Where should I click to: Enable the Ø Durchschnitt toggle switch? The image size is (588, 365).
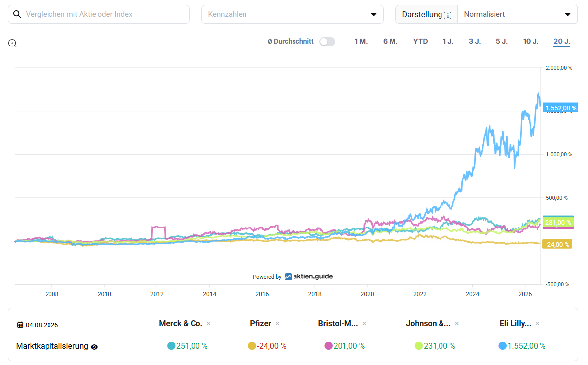327,42
